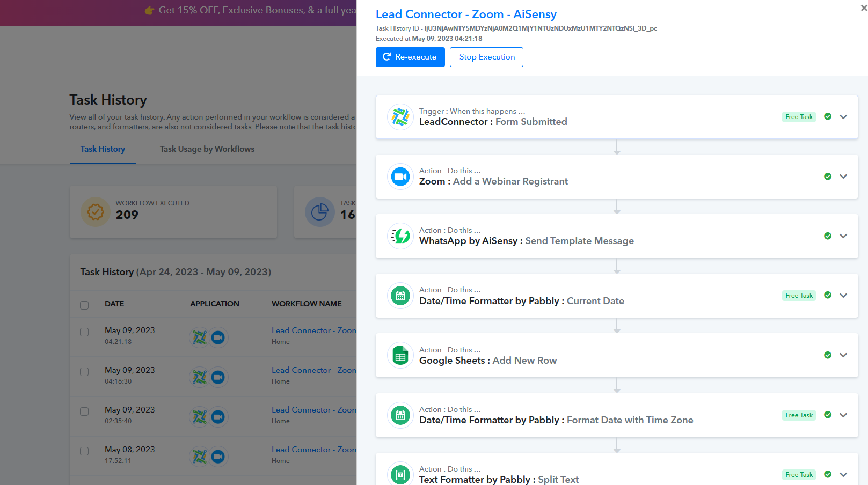This screenshot has width=868, height=485.
Task: Click the Format Date with Time Zone icon
Action: click(400, 415)
